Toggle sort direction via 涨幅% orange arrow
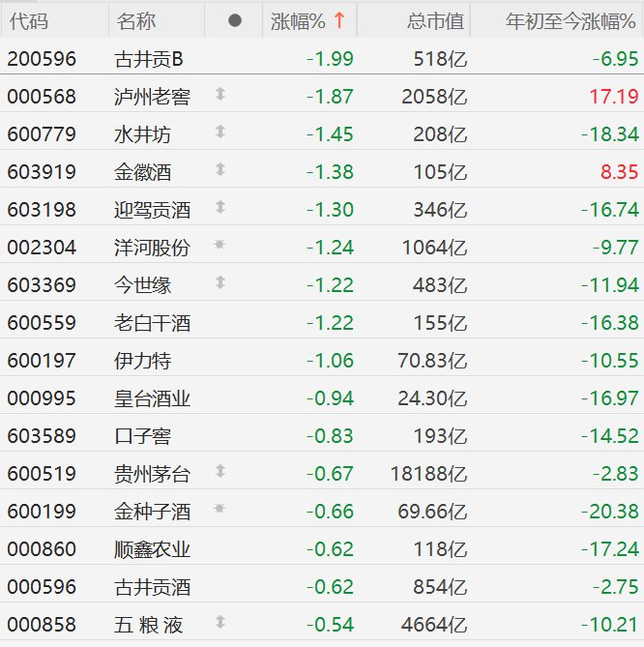 pos(338,20)
